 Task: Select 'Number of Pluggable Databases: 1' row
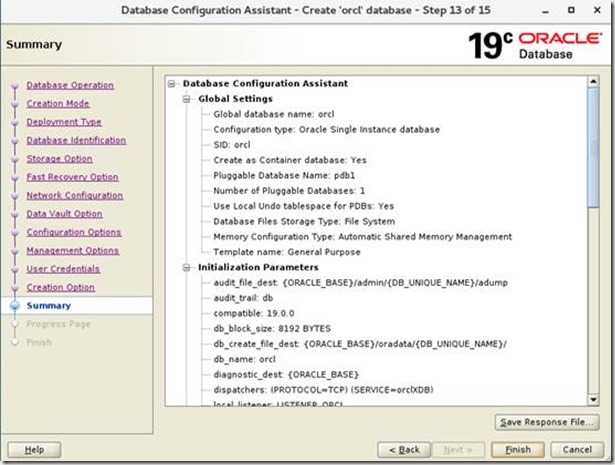pos(289,191)
